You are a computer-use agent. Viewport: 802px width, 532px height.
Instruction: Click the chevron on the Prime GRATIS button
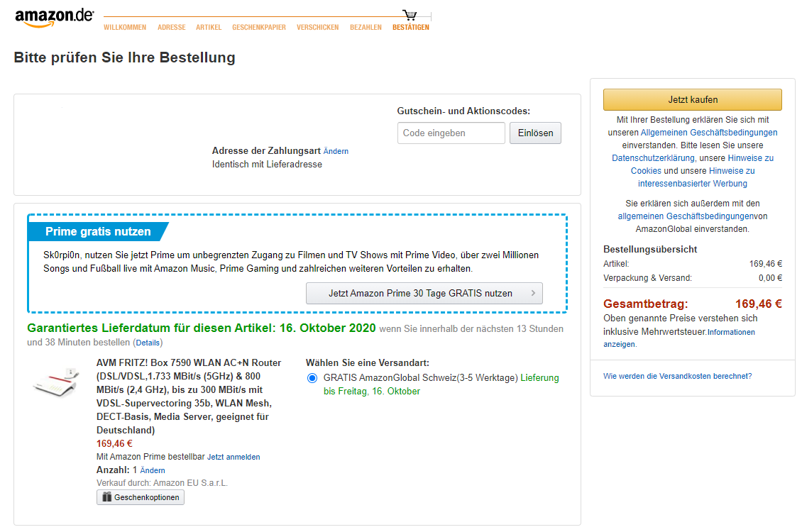pos(533,293)
